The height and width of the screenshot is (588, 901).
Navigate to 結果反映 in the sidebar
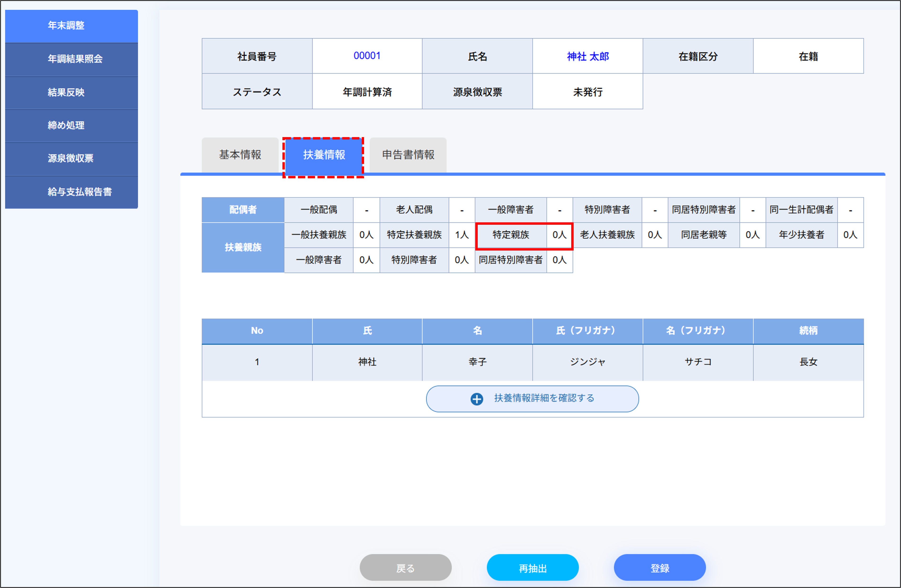click(x=71, y=92)
